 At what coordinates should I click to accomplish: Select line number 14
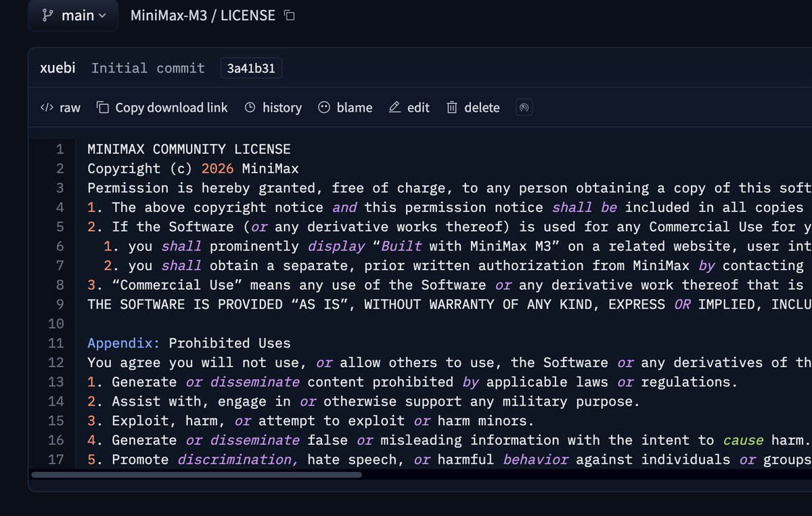point(56,402)
